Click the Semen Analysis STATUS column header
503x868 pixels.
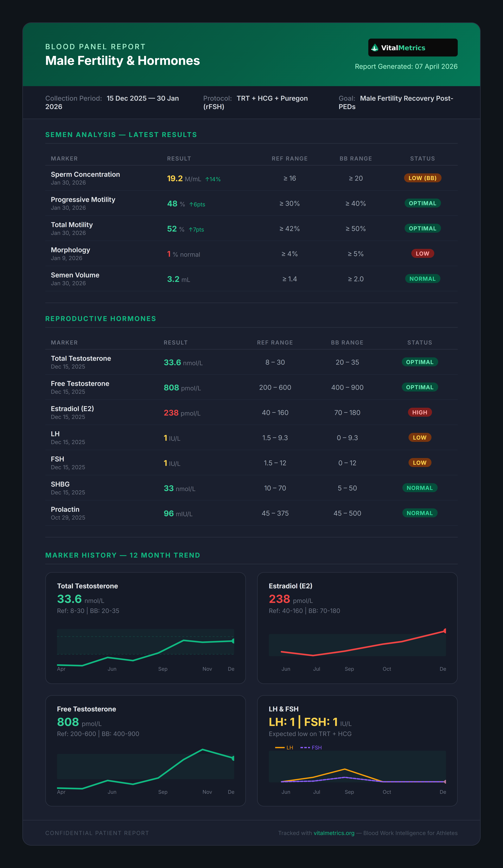click(422, 158)
